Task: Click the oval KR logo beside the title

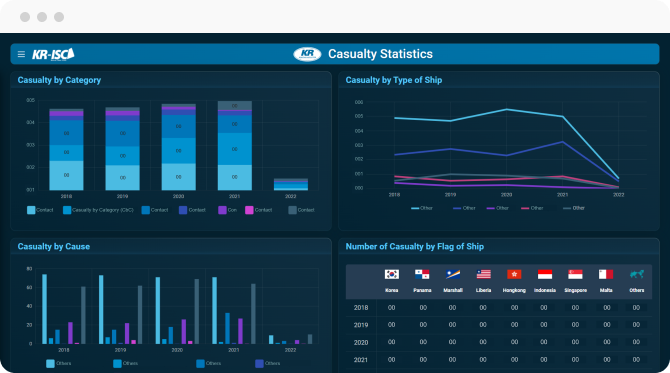Action: point(307,54)
